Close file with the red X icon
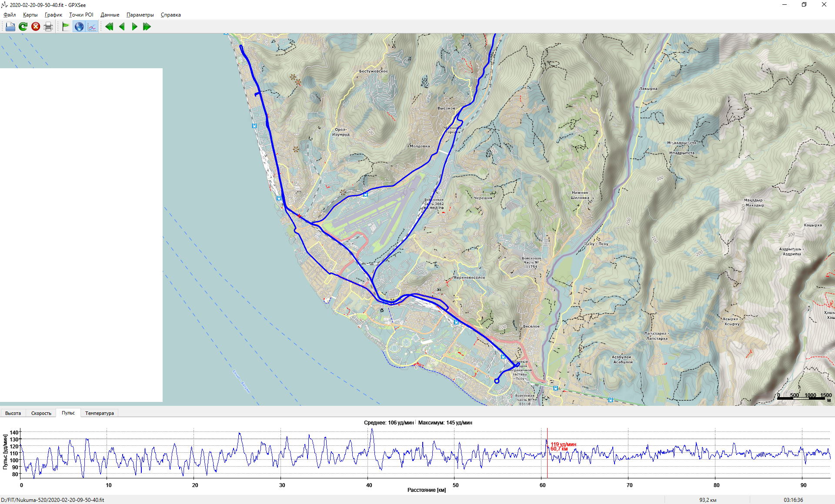 (36, 27)
